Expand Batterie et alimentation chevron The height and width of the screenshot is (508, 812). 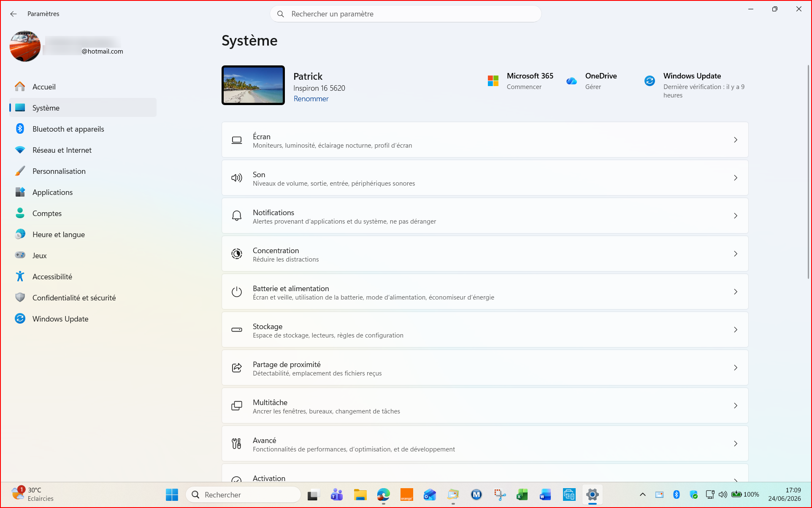point(736,292)
